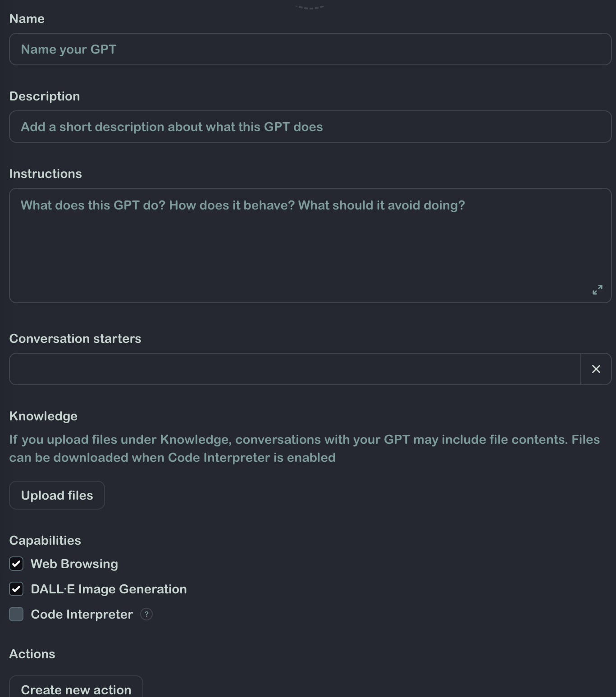Remove the empty conversation starter
Viewport: 616px width, 697px height.
pos(596,369)
